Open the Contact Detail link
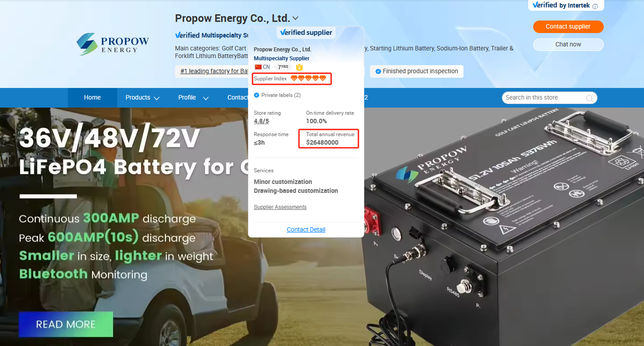The width and height of the screenshot is (644, 346). 306,229
